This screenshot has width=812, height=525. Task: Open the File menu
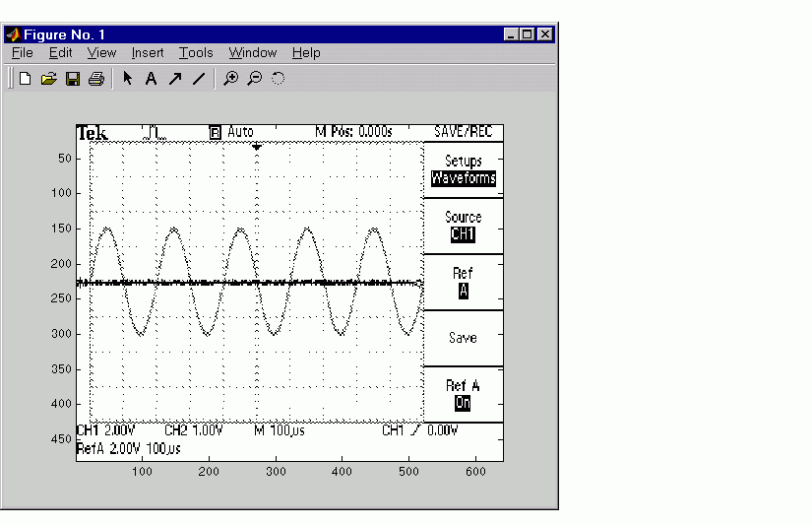pos(22,53)
